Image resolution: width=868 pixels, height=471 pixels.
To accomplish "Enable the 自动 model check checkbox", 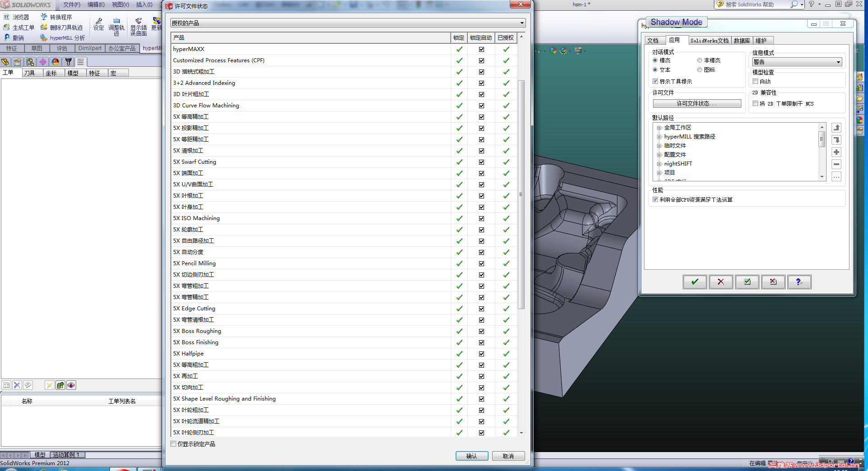I will [x=755, y=81].
